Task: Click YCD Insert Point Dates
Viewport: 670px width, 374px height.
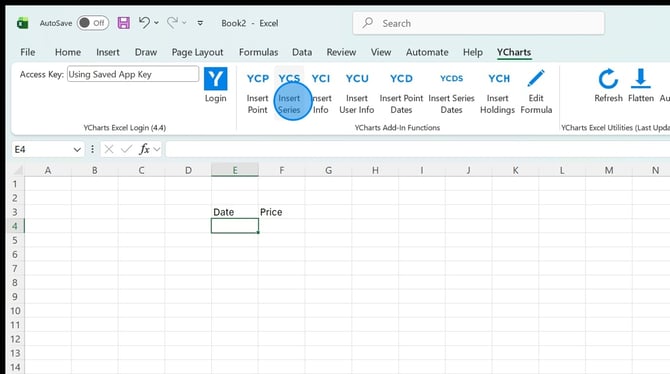Action: (x=401, y=93)
